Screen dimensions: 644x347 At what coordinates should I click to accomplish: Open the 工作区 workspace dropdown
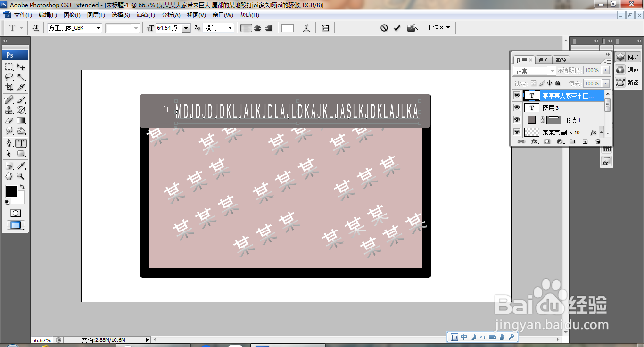(x=438, y=28)
